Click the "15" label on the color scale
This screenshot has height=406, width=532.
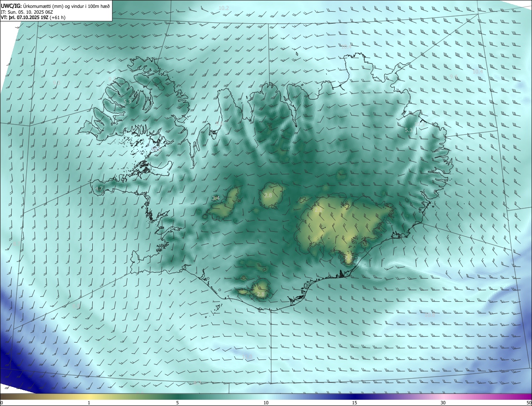click(355, 403)
